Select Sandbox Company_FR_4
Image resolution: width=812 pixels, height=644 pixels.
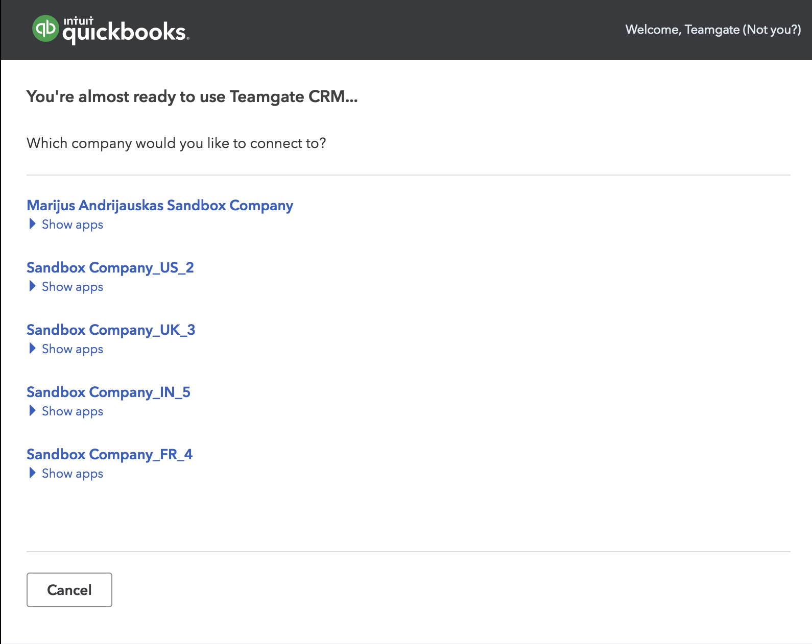tap(109, 454)
